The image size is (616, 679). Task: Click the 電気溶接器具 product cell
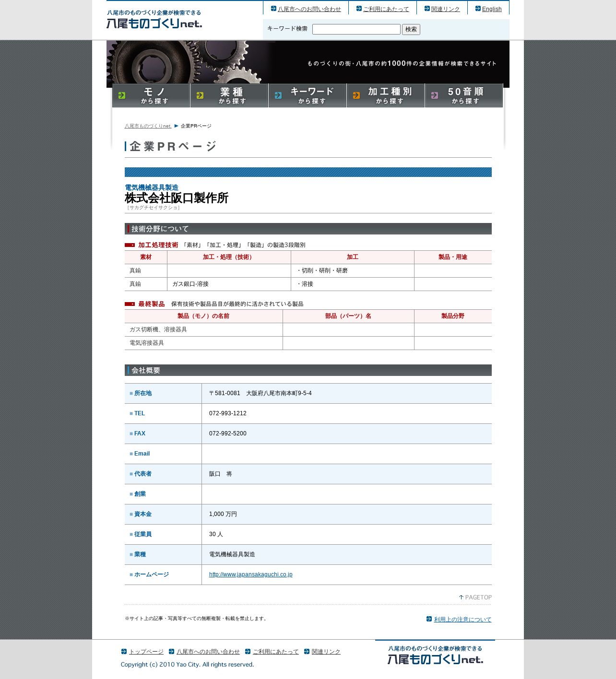[x=203, y=343]
